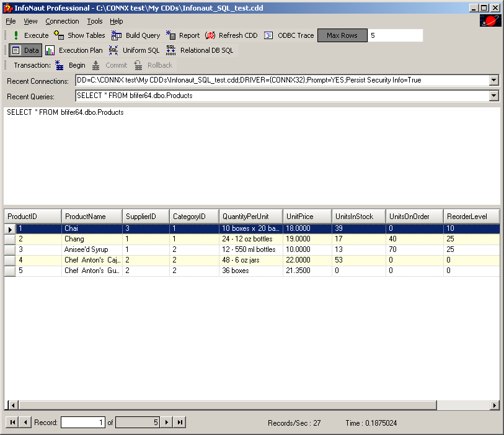Expand the Recent Queries dropdown
Viewport: 504px width, 435px height.
(493, 96)
